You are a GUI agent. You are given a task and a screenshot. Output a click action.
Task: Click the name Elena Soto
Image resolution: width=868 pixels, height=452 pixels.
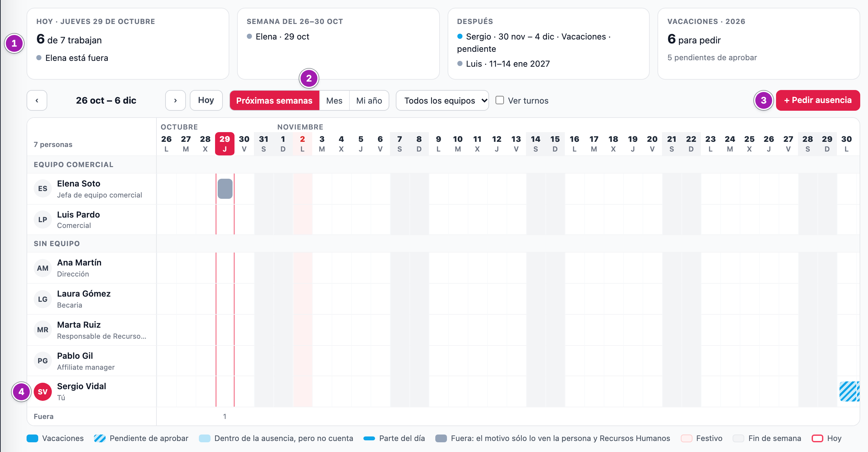pyautogui.click(x=78, y=184)
